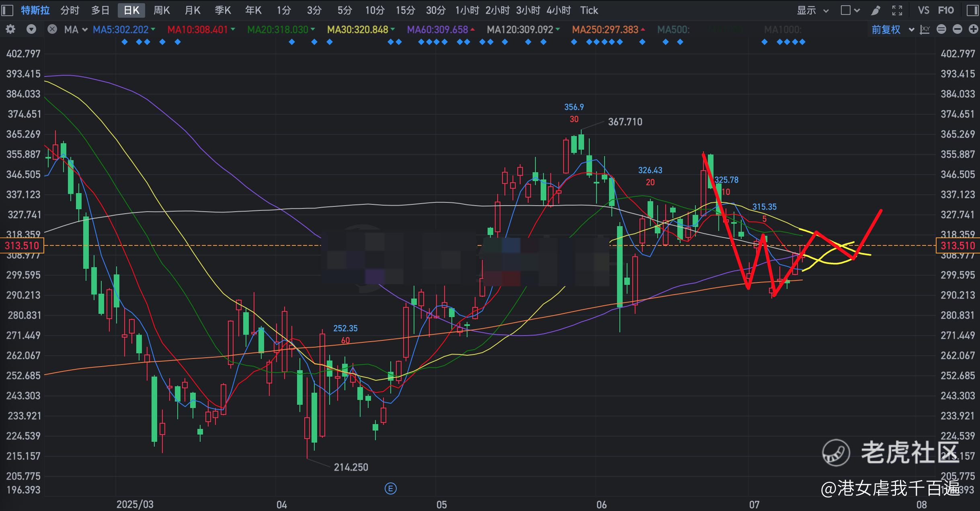
Task: Open indicator settings gear icon
Action: coord(10,29)
